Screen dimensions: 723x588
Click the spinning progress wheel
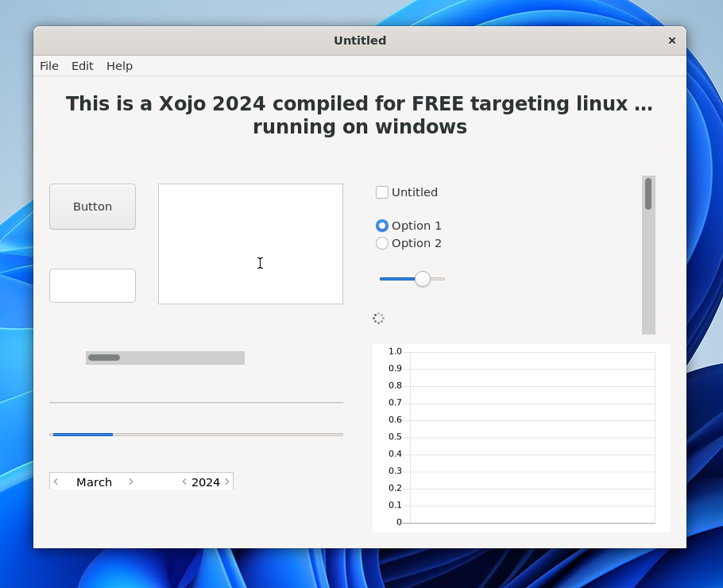click(x=378, y=318)
